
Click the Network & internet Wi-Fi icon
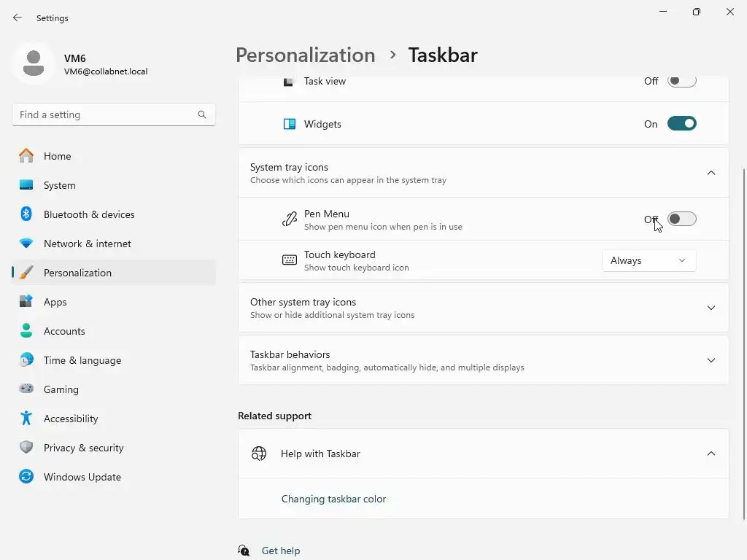pyautogui.click(x=26, y=244)
